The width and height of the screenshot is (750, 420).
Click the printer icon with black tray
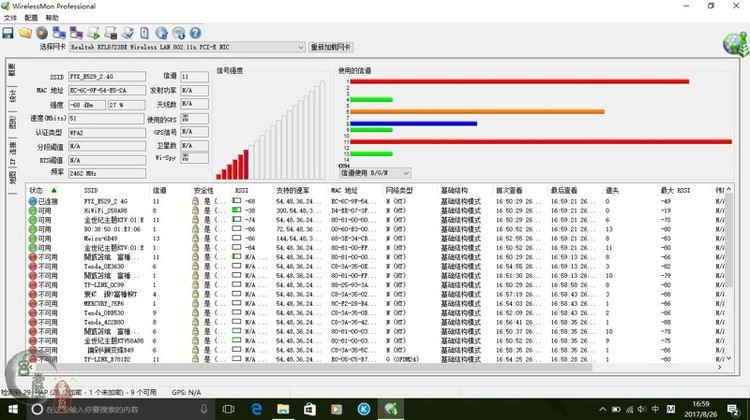(x=110, y=33)
